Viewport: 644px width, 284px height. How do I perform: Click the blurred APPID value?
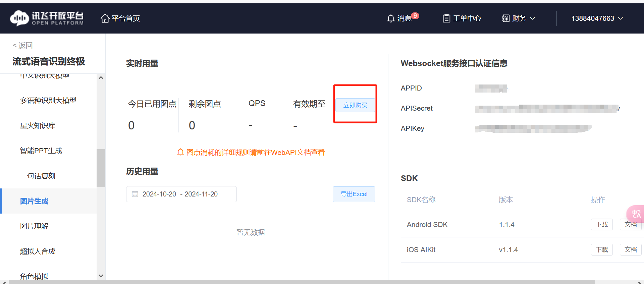(x=491, y=89)
